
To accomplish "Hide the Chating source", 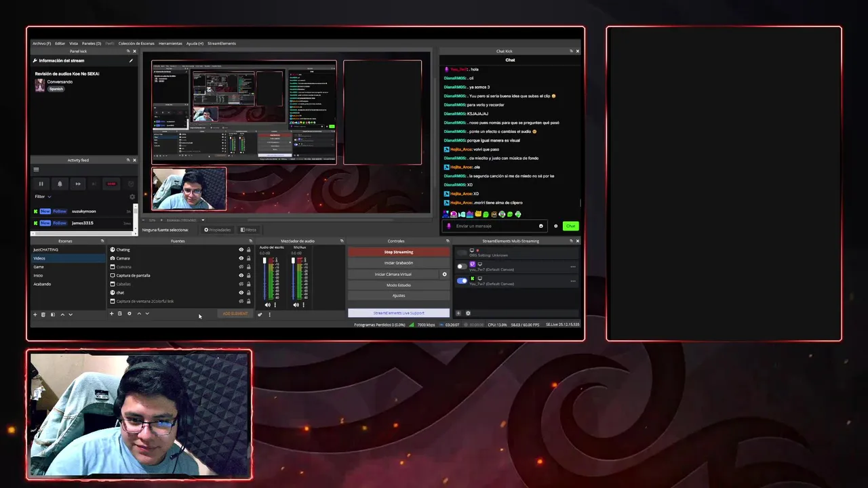I will pyautogui.click(x=241, y=249).
